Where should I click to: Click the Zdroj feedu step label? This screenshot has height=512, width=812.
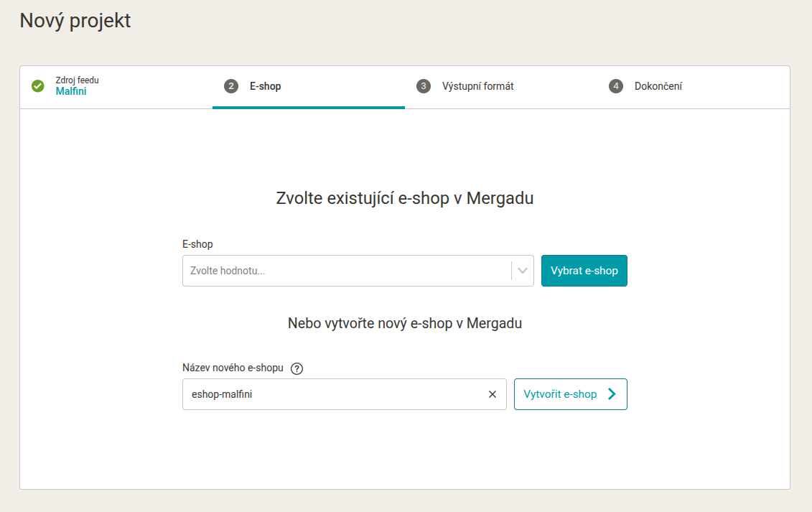pyautogui.click(x=77, y=80)
